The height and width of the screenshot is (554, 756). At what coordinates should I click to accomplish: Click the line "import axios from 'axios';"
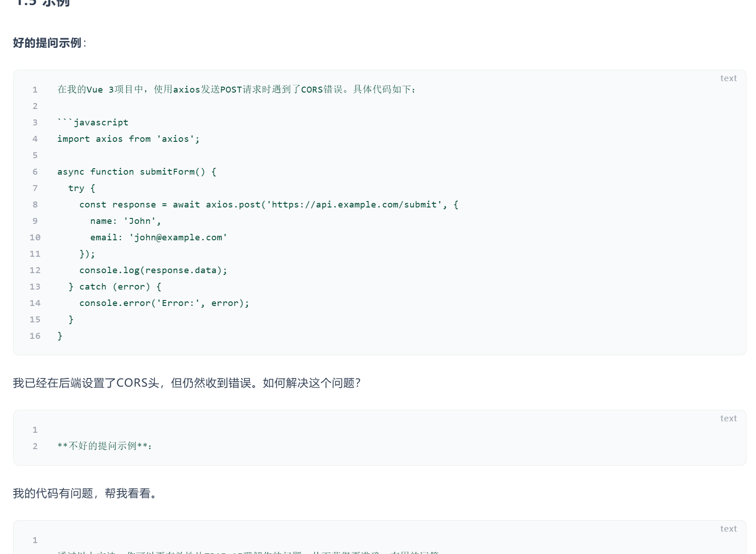[129, 139]
